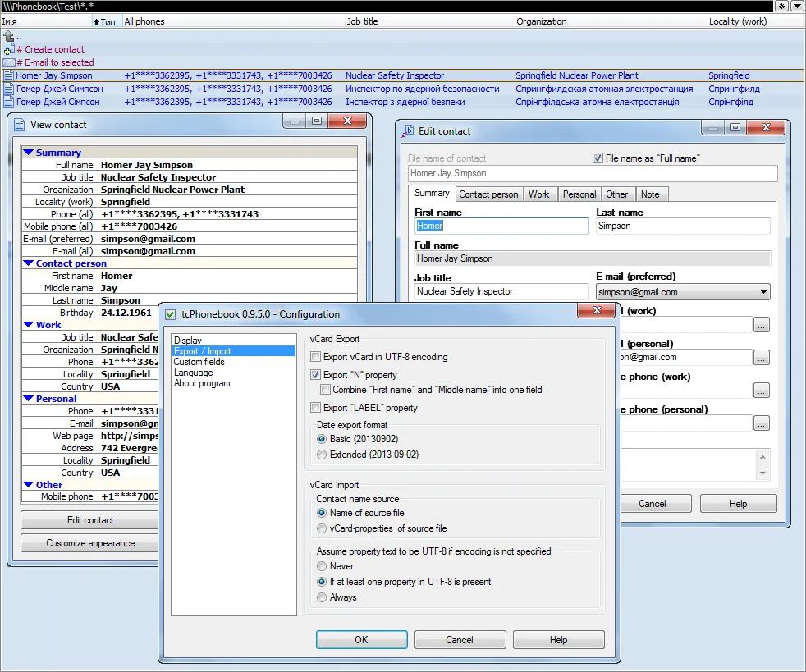
Task: Choose Name of source file option
Action: point(322,513)
